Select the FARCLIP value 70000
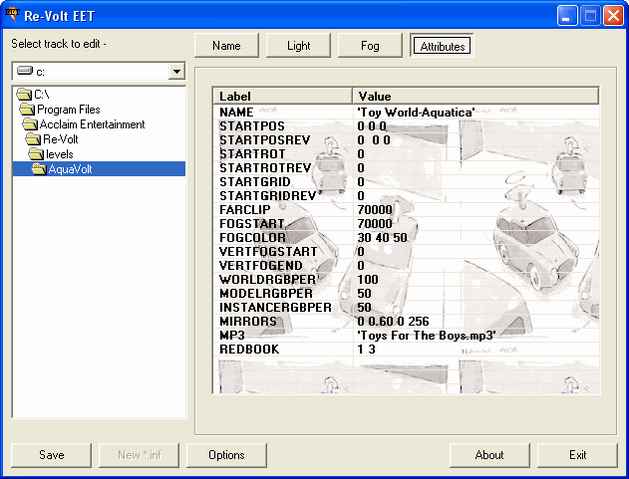 click(x=476, y=209)
